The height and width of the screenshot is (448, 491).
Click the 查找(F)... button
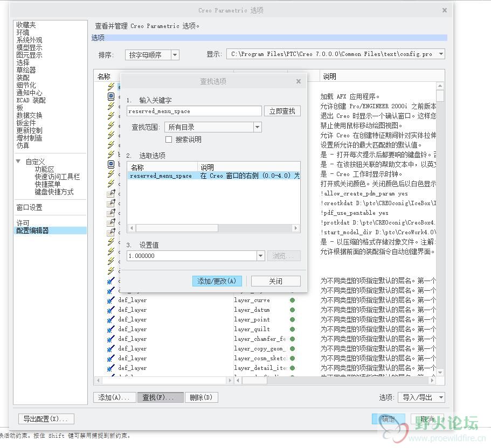pos(160,397)
